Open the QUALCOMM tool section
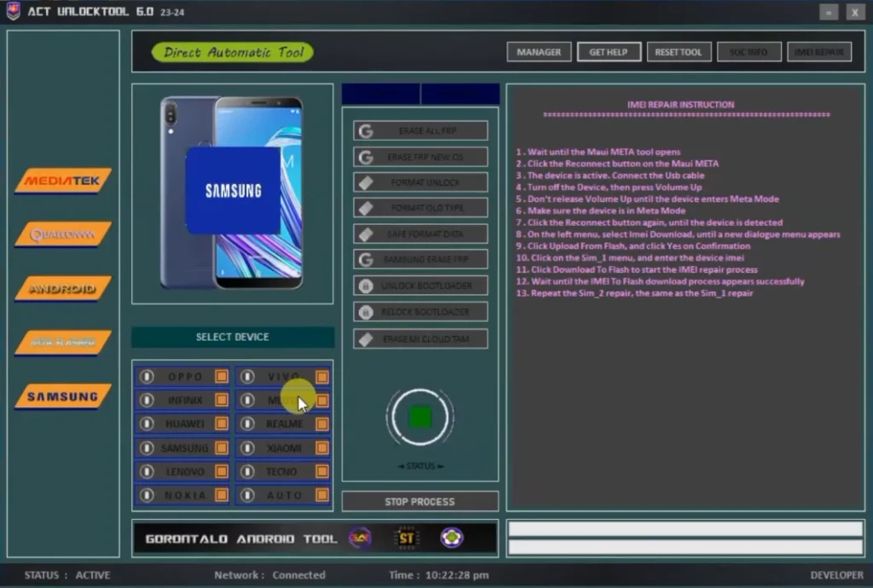Image resolution: width=873 pixels, height=588 pixels. point(61,234)
